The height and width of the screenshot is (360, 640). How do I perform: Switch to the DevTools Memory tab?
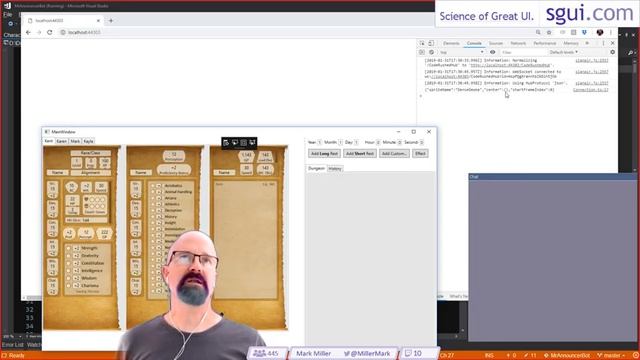571,43
